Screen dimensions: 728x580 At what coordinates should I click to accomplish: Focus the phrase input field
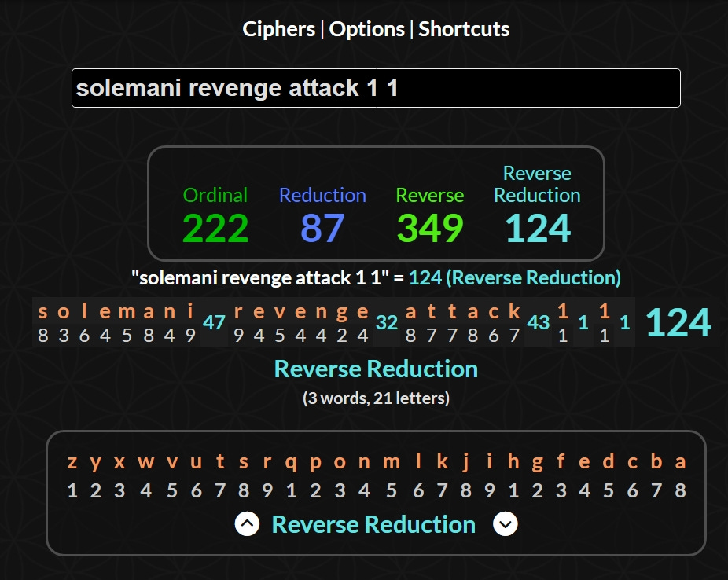click(376, 88)
